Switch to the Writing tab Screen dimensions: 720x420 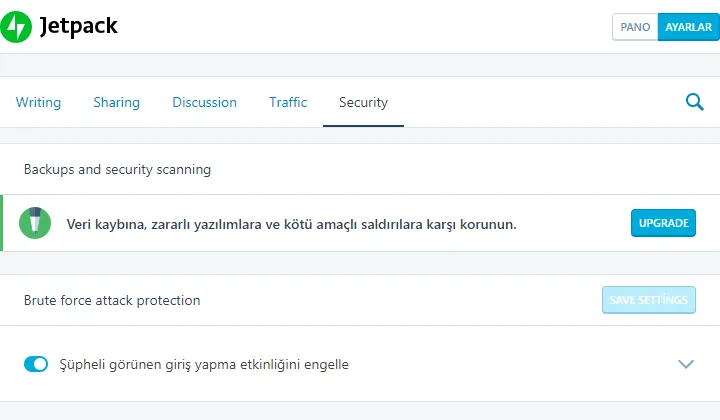(x=38, y=102)
